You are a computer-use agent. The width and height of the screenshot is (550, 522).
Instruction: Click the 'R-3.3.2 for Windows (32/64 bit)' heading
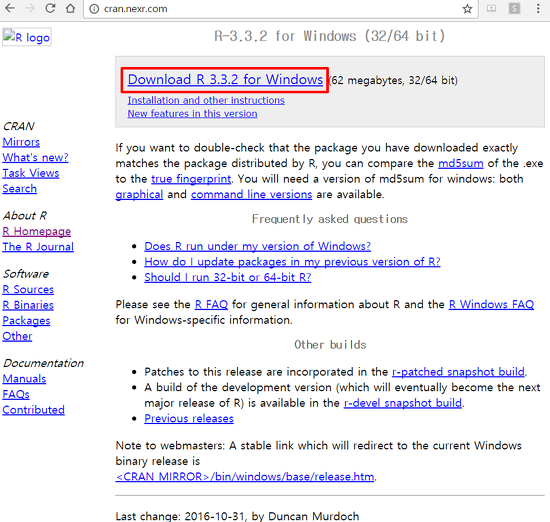(x=330, y=36)
